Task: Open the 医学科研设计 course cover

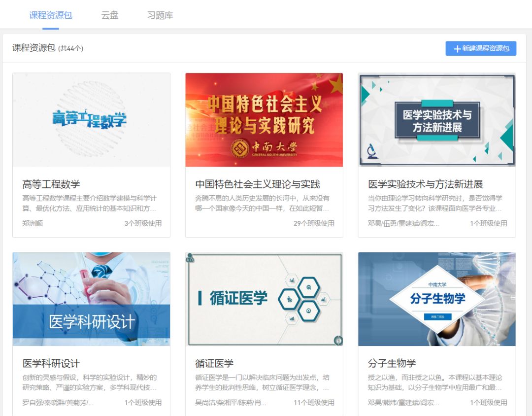Action: [x=91, y=299]
